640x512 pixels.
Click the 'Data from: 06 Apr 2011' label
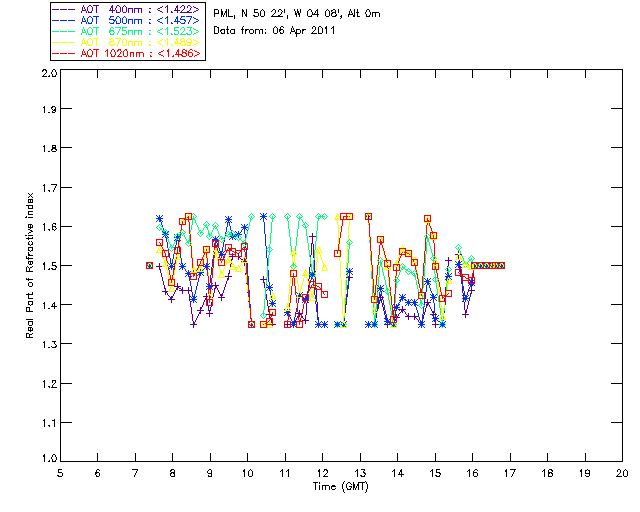(x=274, y=31)
